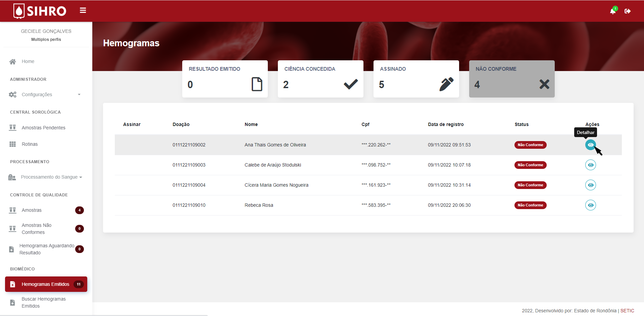
Task: Filter by Resultado Emitido card
Action: [225, 79]
